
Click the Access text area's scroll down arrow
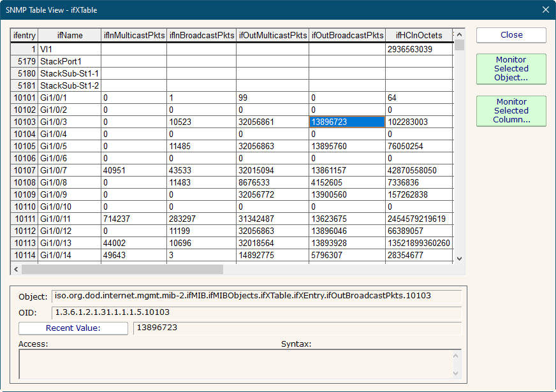point(456,374)
